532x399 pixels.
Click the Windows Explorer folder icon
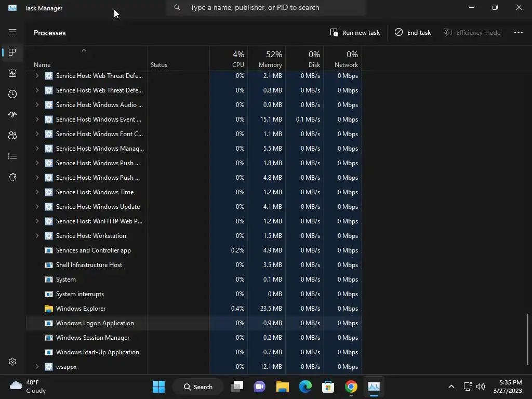[49, 309]
